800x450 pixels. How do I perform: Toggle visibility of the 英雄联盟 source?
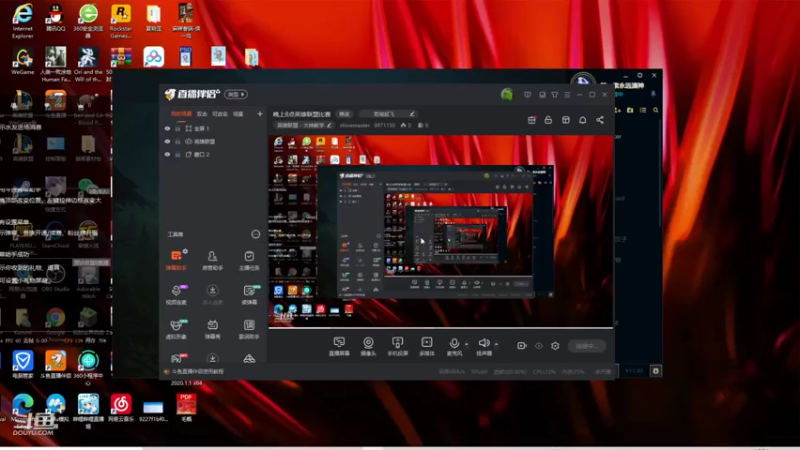coord(167,141)
